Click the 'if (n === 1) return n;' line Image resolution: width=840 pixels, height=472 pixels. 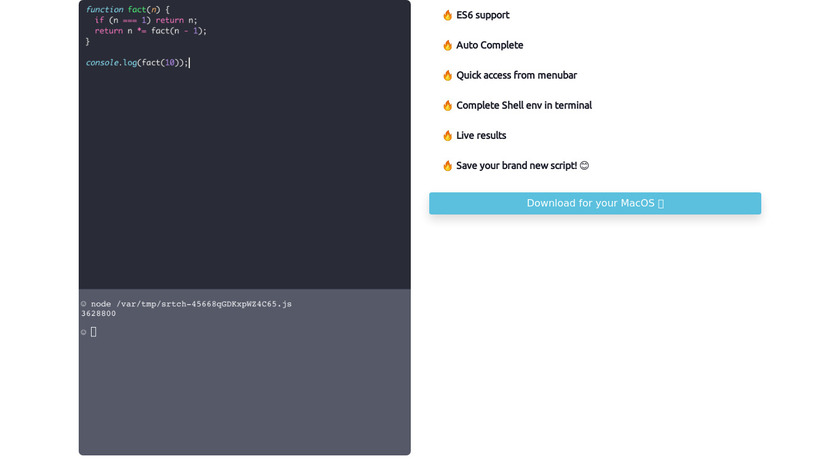(x=146, y=20)
